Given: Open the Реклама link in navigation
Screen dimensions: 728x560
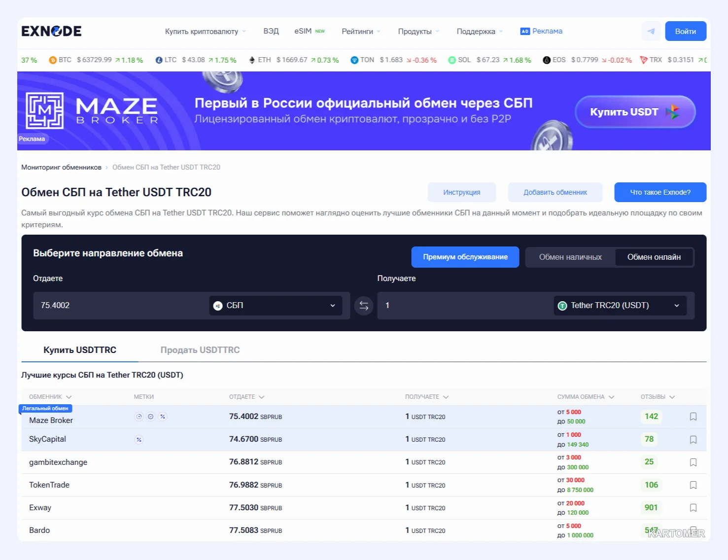Looking at the screenshot, I should click(x=541, y=31).
